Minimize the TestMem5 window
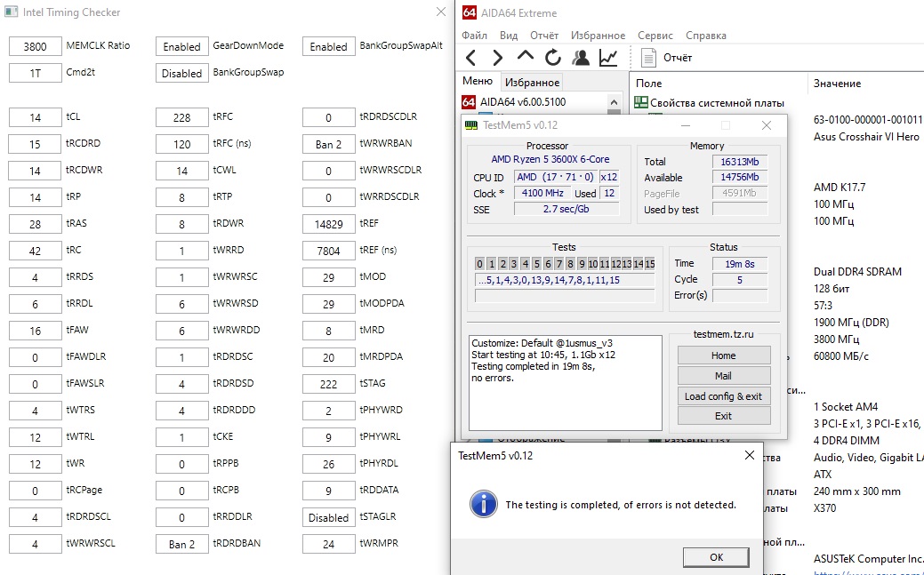Image resolution: width=924 pixels, height=575 pixels. [x=686, y=125]
